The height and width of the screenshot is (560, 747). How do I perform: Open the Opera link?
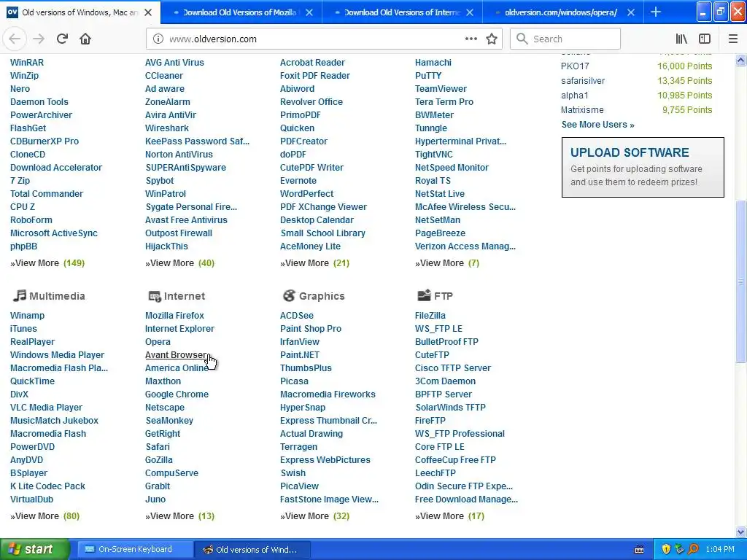click(158, 342)
